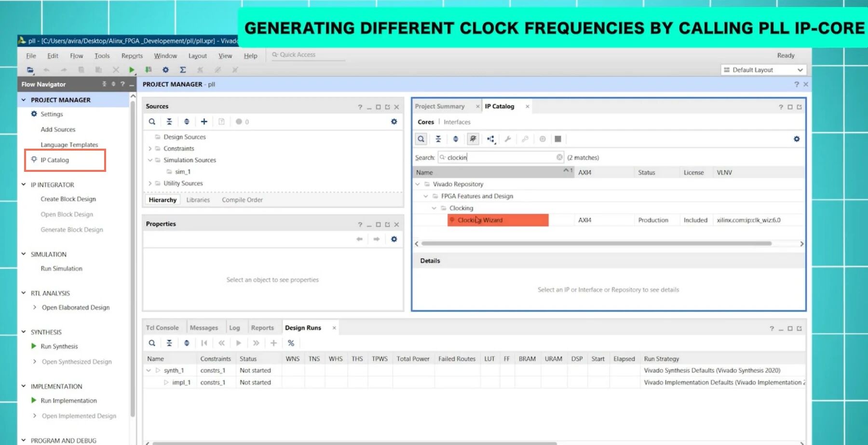Open the IP Catalog settings gear icon

tap(797, 139)
